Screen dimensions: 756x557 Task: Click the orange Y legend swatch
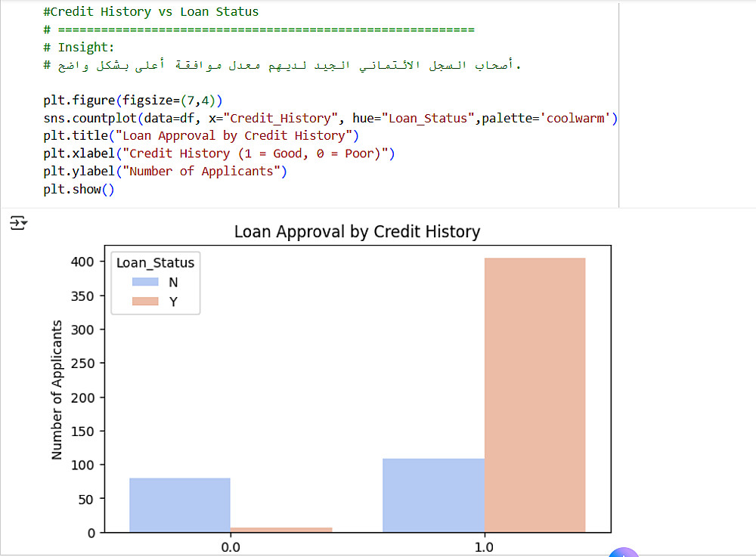[x=145, y=301]
